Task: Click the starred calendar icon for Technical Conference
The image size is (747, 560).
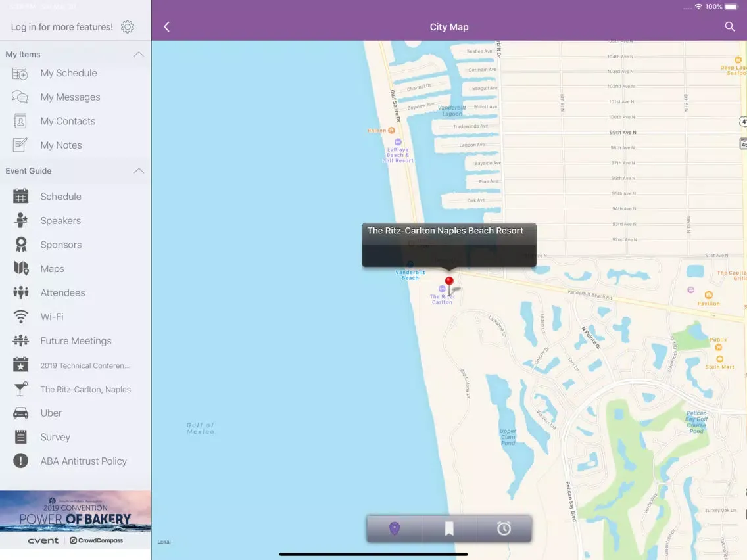Action: point(21,365)
